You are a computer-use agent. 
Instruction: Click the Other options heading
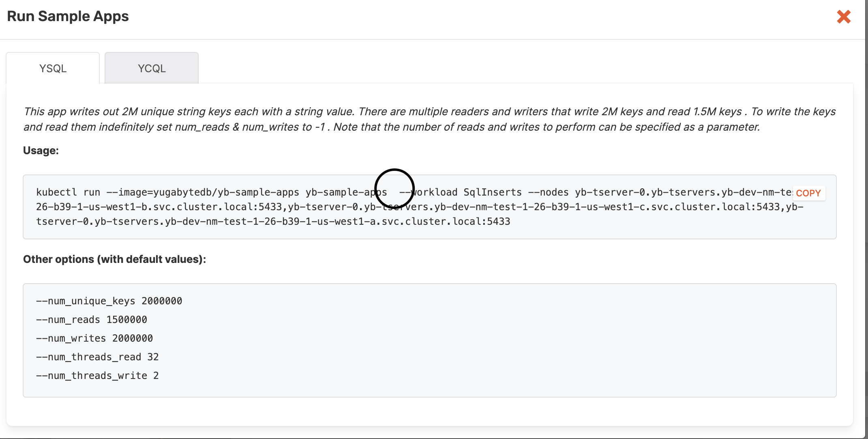tap(115, 259)
